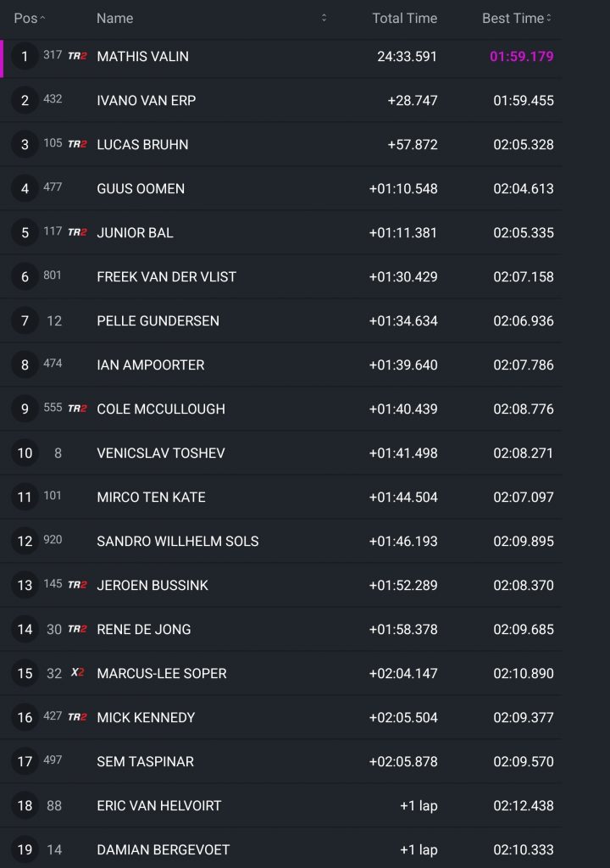Screen dimensions: 610x868
Task: Click rider number 920 for Sandro Sols
Action: [53, 540]
